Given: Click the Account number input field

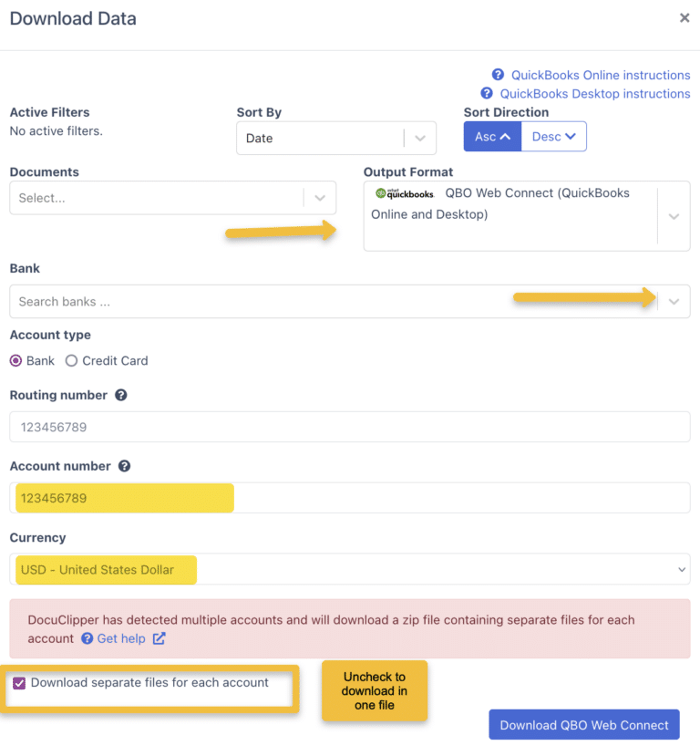Looking at the screenshot, I should (x=350, y=498).
